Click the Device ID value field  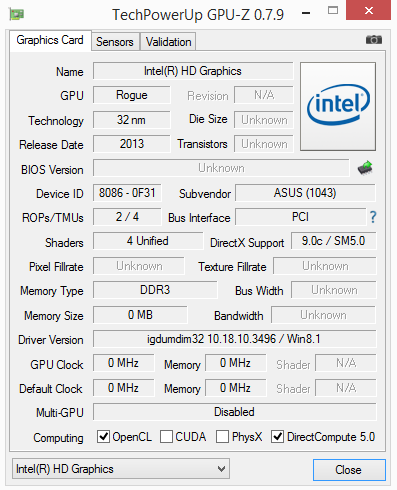[127, 193]
